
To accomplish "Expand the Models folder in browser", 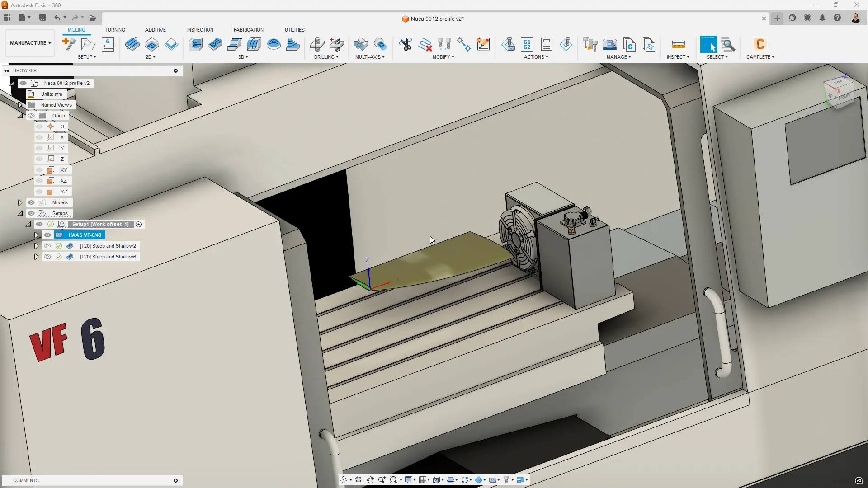I will click(x=20, y=202).
